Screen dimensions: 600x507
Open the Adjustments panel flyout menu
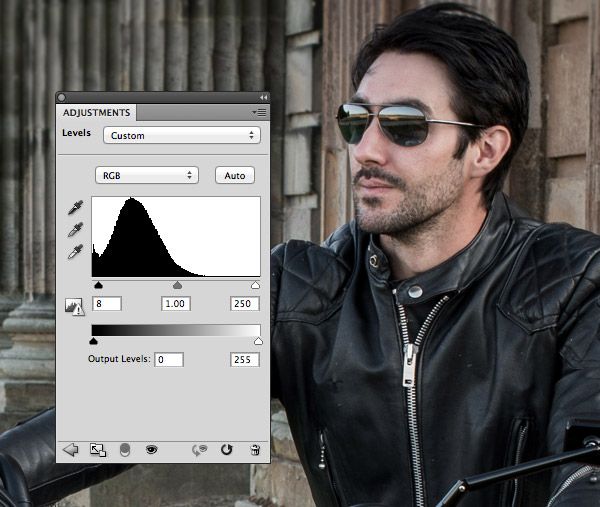[259, 113]
